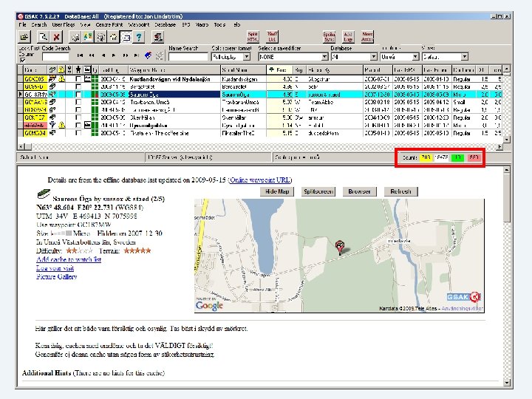Click the red X delete toolbar icon
Viewport: 532px width, 399px height.
[56, 37]
